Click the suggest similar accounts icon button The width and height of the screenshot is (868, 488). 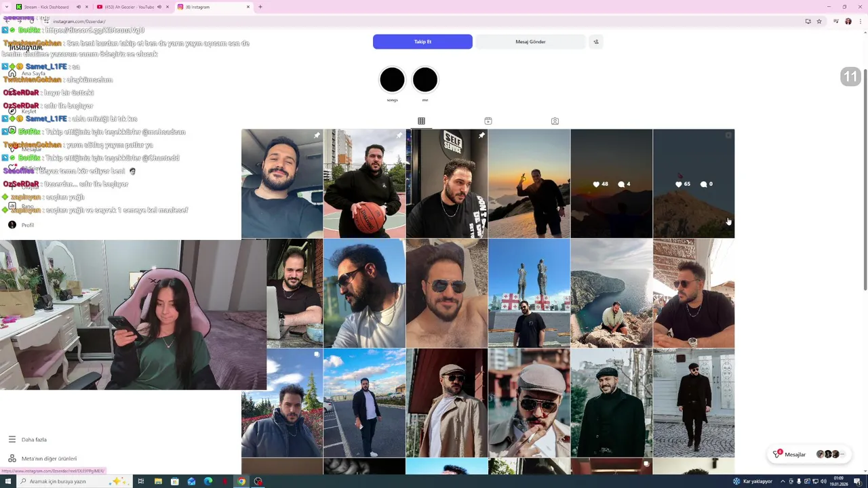click(596, 41)
